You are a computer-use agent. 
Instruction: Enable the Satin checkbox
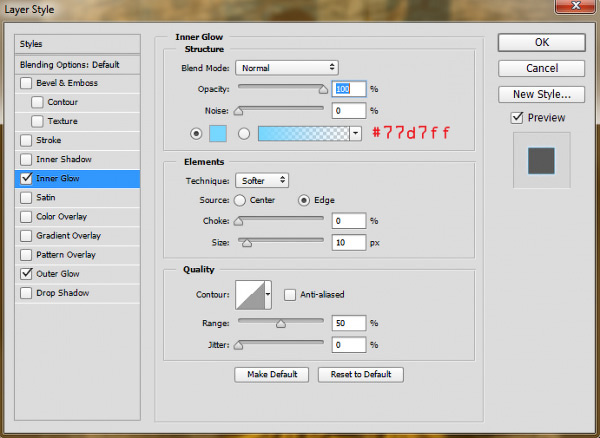[26, 198]
